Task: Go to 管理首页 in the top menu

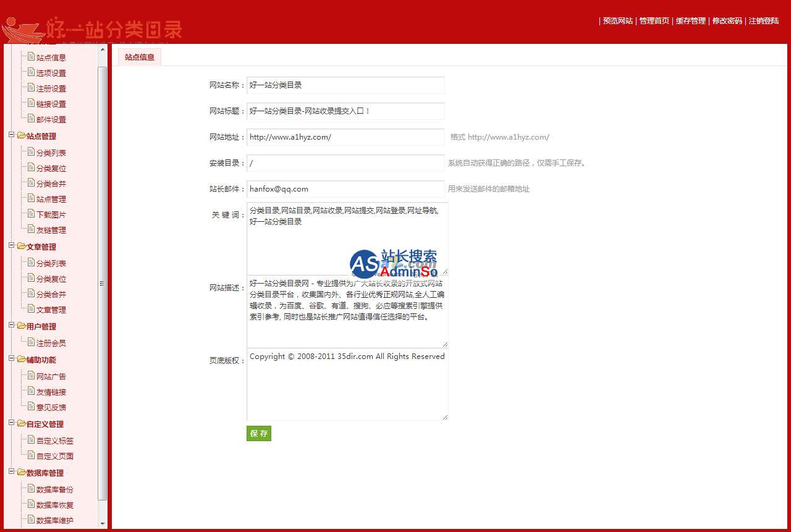Action: 654,20
